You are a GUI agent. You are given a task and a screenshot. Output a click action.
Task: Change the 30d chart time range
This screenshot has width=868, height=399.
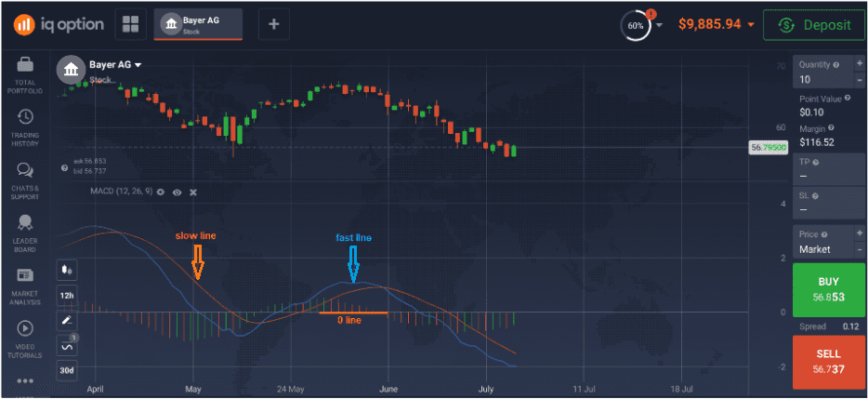tap(67, 370)
